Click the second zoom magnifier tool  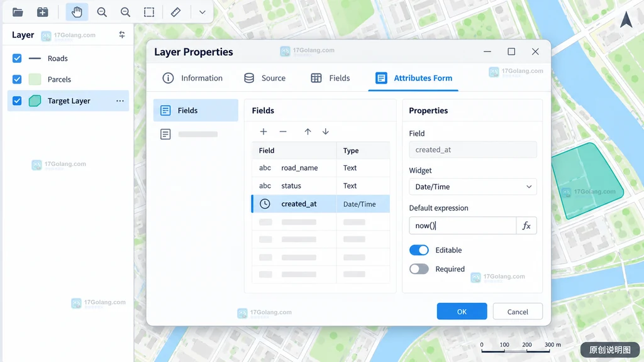(125, 12)
